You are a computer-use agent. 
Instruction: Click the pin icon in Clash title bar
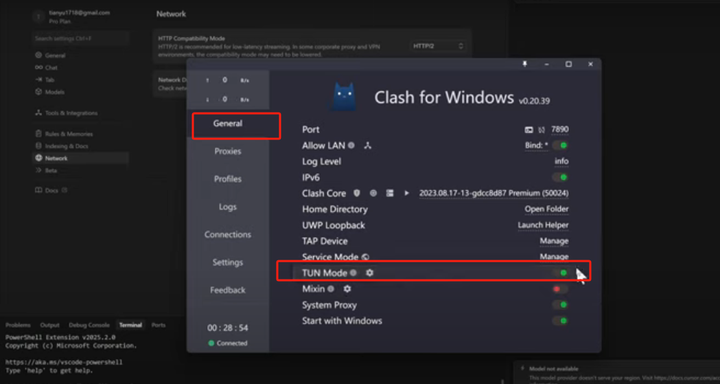coord(525,64)
